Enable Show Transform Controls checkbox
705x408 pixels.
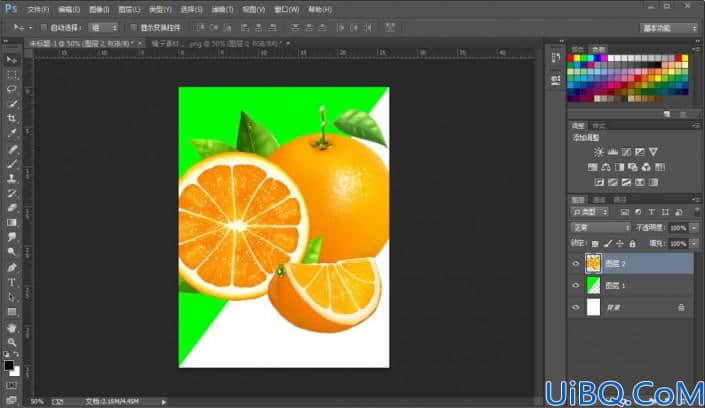click(x=134, y=27)
